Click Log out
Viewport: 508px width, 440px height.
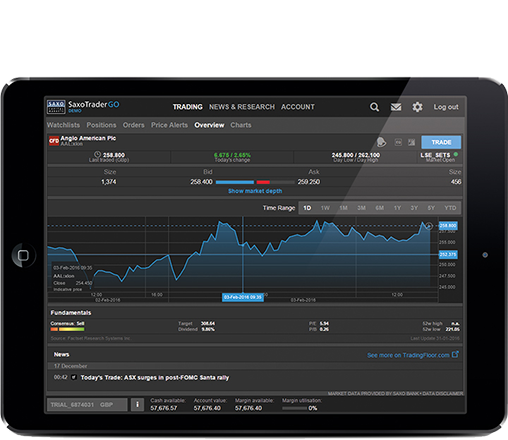[x=446, y=107]
